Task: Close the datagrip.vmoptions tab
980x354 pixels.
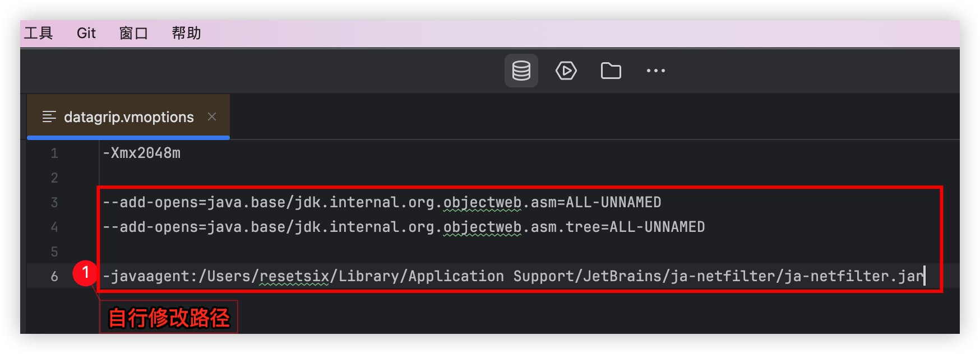Action: click(x=212, y=117)
